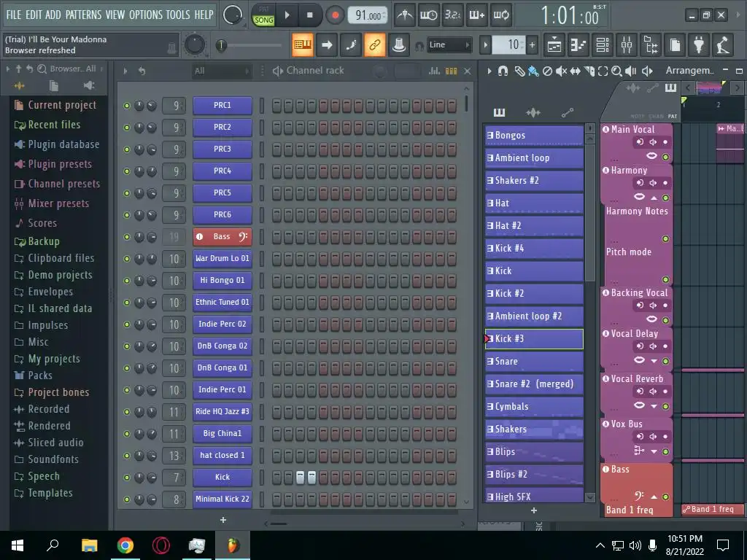Select the Snare #2 (merged) pattern
The height and width of the screenshot is (560, 747).
click(x=534, y=384)
